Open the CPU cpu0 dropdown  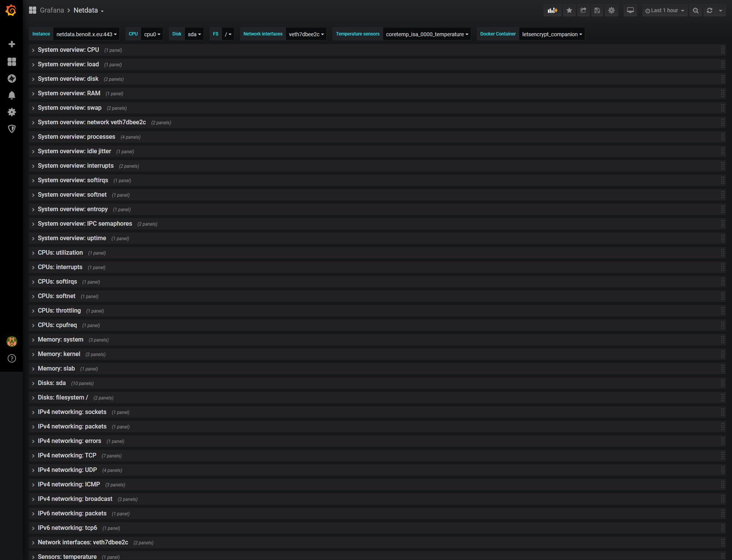tap(152, 34)
